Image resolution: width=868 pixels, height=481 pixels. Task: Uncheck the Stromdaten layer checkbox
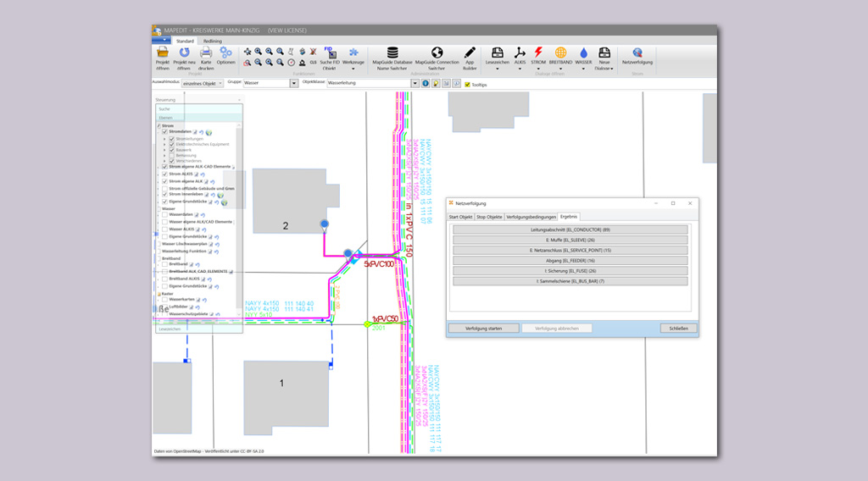[x=165, y=132]
